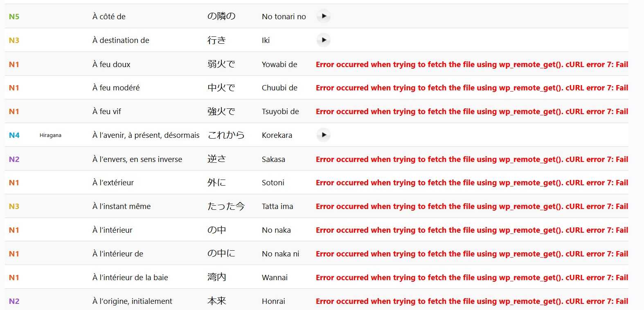Click the Hiragana tag
Image resolution: width=644 pixels, height=310 pixels.
point(50,135)
